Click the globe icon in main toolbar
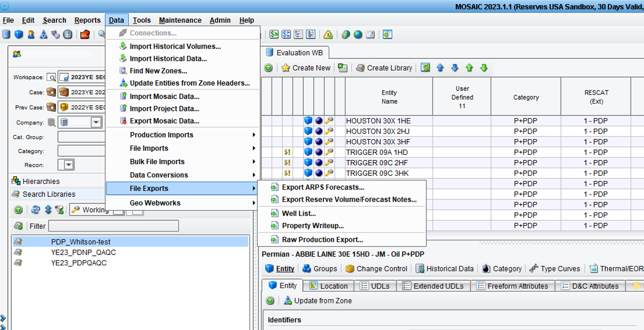 (x=358, y=34)
